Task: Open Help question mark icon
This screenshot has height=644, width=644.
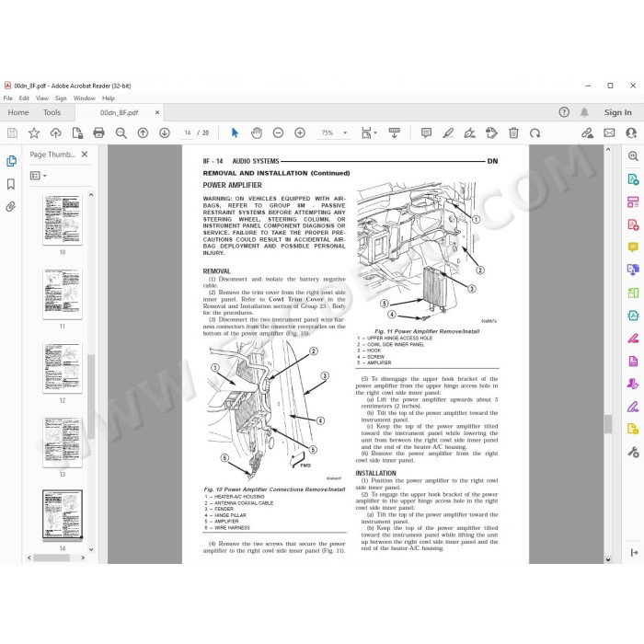Action: [x=564, y=112]
